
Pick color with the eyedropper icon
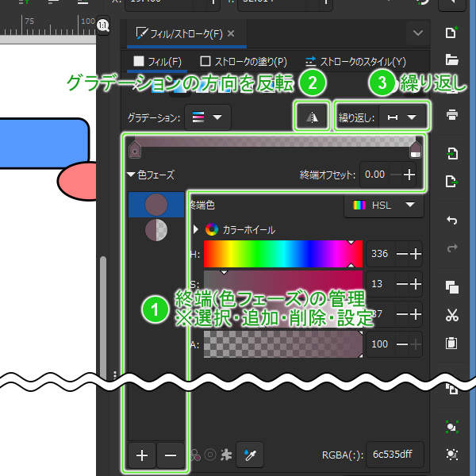click(x=250, y=455)
